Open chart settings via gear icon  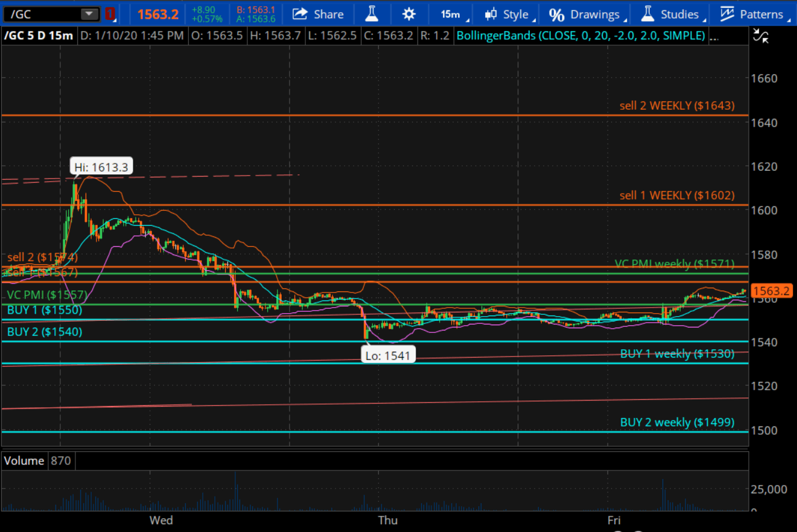tap(408, 14)
